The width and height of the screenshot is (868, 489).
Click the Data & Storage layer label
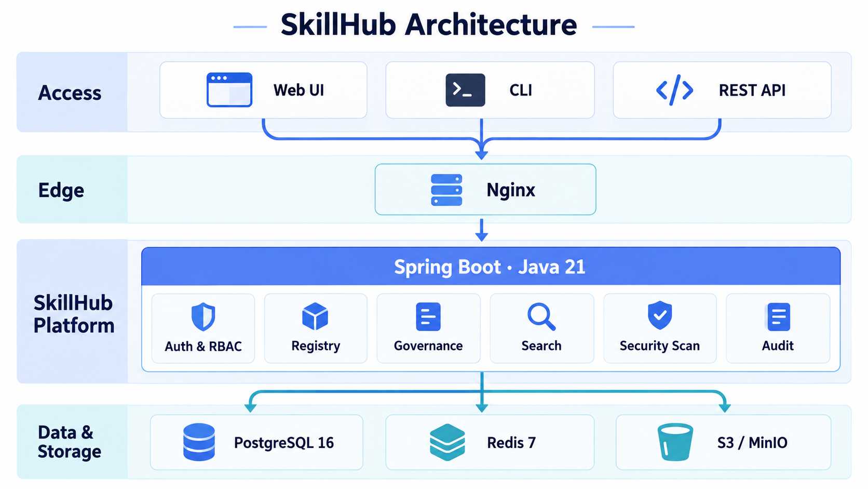click(70, 442)
